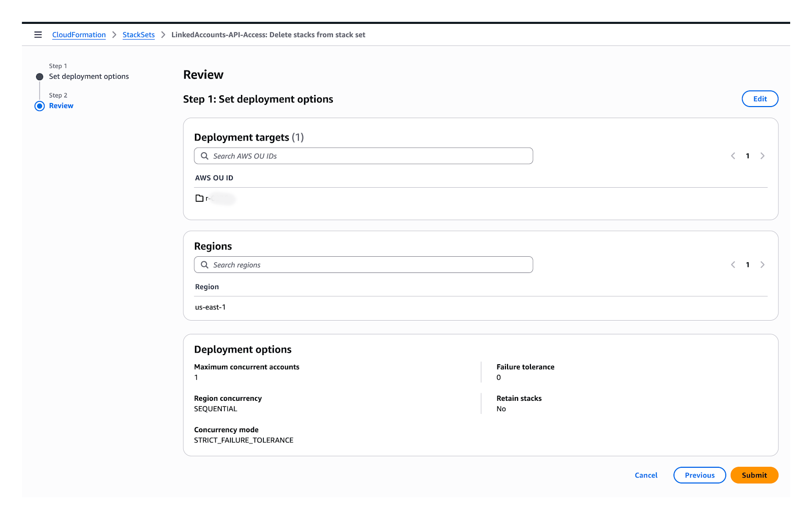This screenshot has height=519, width=812.
Task: Click the Failure tolerance label
Action: point(525,367)
